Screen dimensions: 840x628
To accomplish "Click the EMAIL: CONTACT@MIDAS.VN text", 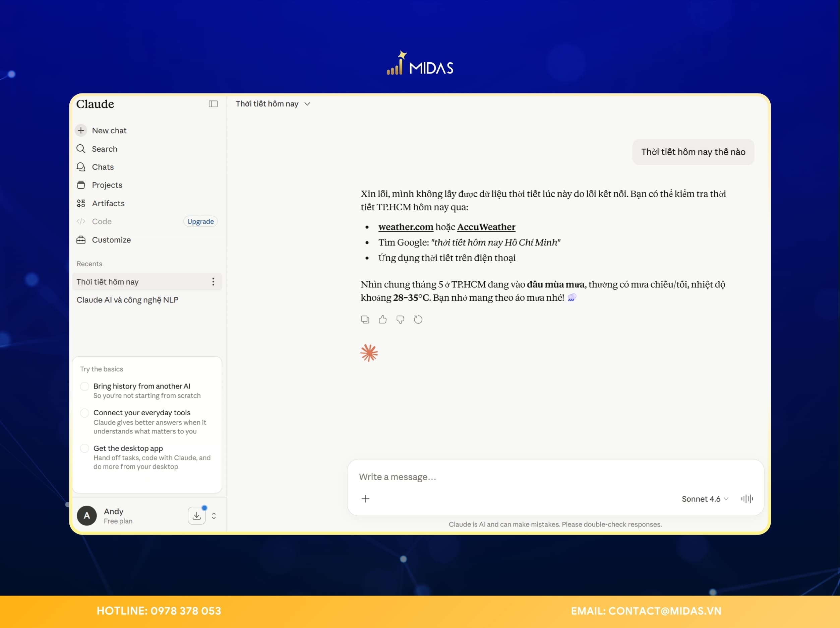I will coord(646,611).
